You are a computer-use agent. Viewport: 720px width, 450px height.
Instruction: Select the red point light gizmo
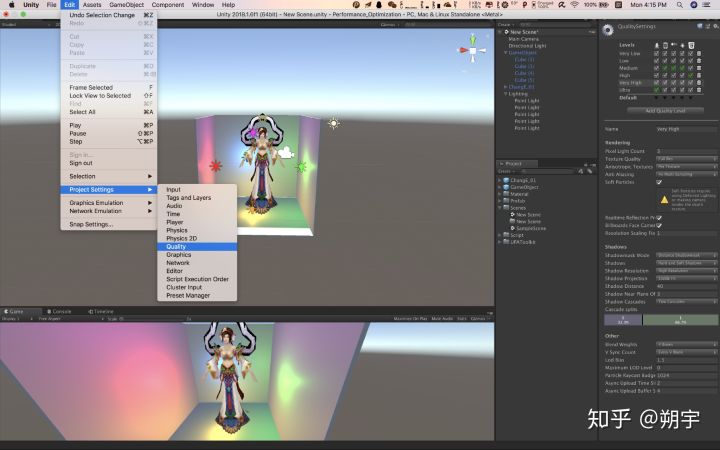coord(215,166)
